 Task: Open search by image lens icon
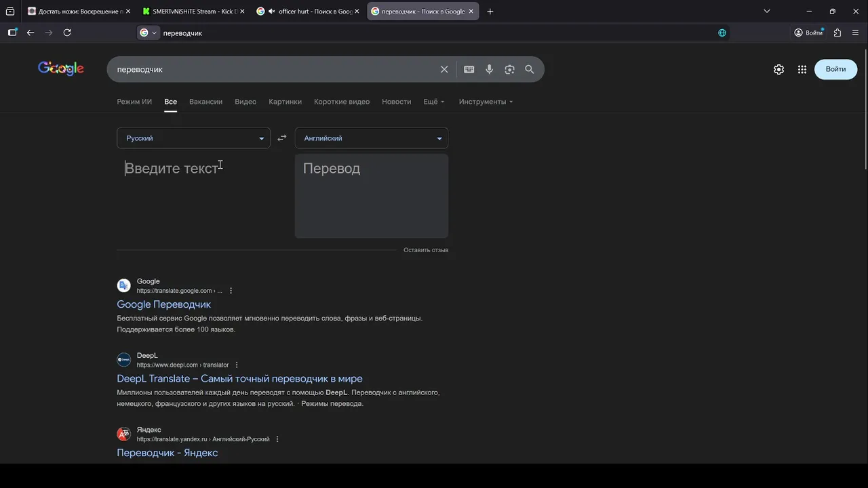click(x=509, y=69)
